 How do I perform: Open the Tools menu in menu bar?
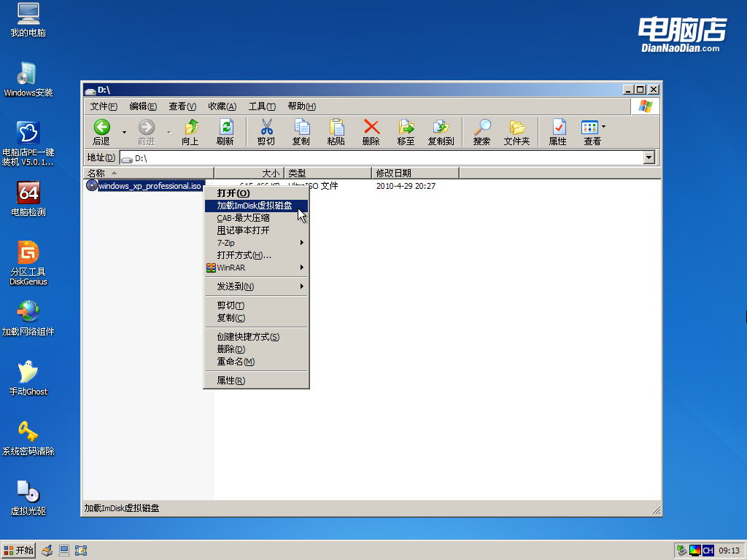[262, 106]
